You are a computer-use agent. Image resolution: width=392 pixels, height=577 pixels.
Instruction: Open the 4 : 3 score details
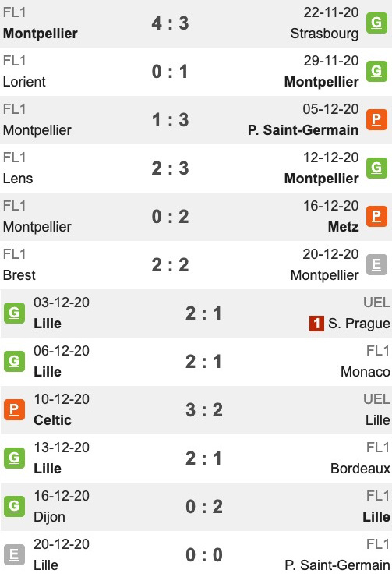170,23
